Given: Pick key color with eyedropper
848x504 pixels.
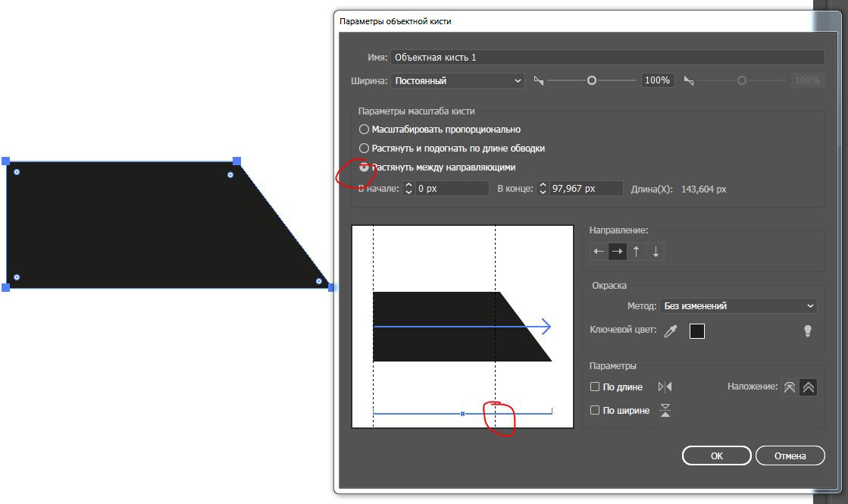Looking at the screenshot, I should pos(671,331).
